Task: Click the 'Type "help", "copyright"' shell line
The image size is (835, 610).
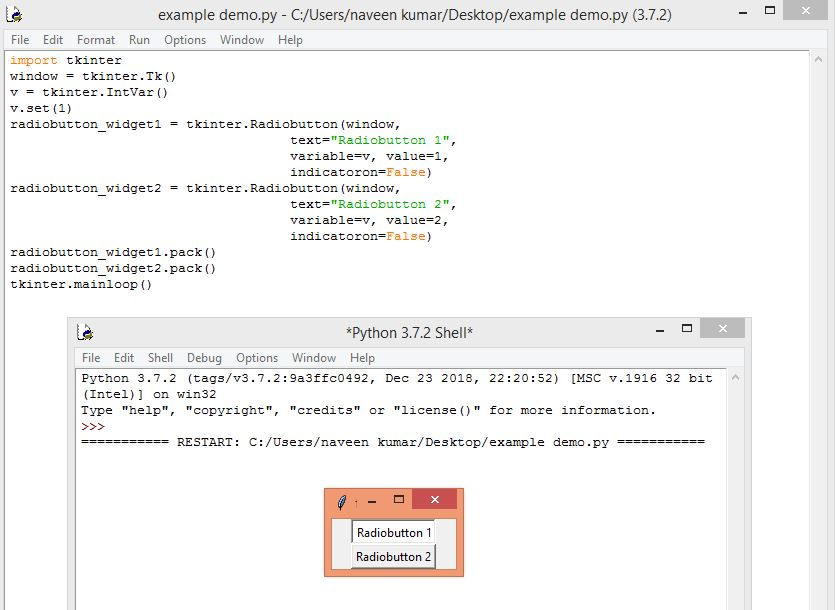Action: (x=369, y=410)
